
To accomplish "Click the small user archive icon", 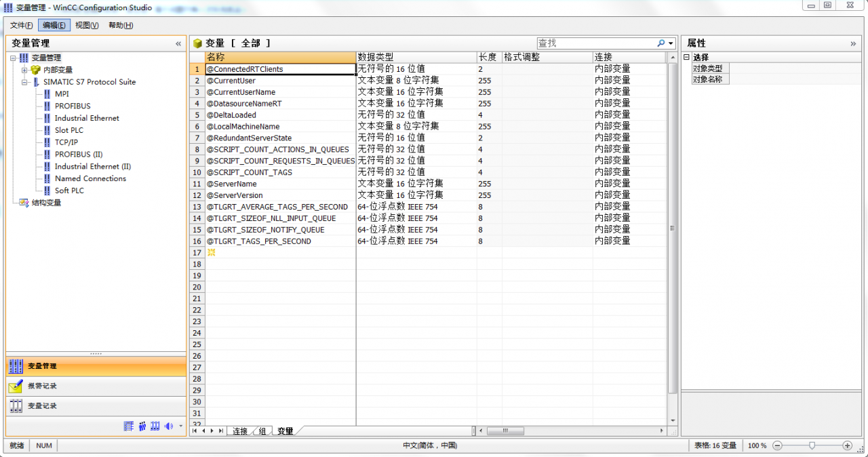I will point(155,426).
